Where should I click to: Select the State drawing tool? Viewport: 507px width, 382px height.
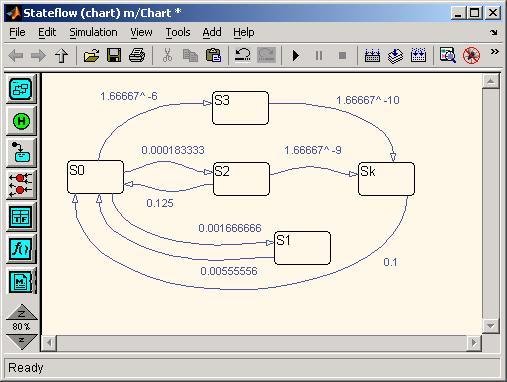coord(21,89)
